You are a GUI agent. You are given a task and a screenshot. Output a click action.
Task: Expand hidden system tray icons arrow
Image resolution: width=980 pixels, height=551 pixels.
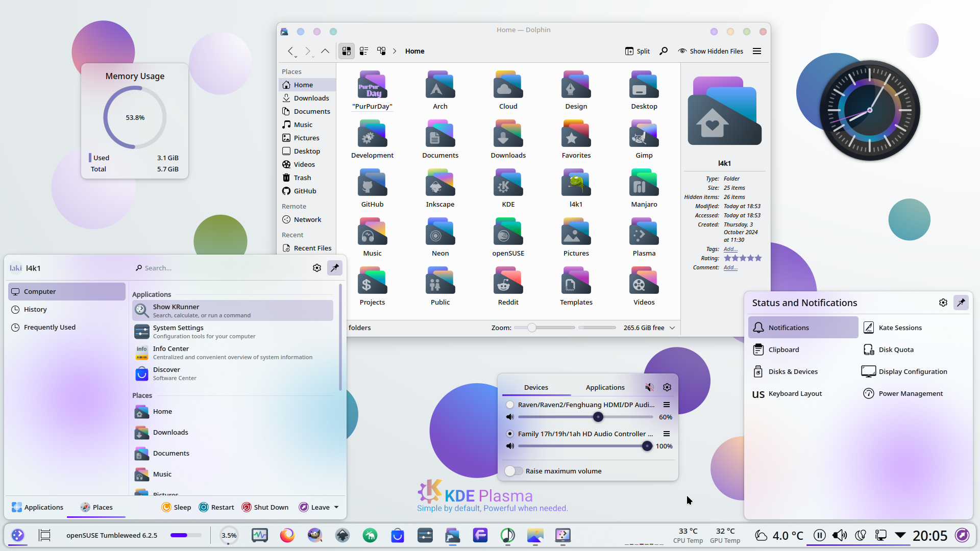tap(900, 535)
